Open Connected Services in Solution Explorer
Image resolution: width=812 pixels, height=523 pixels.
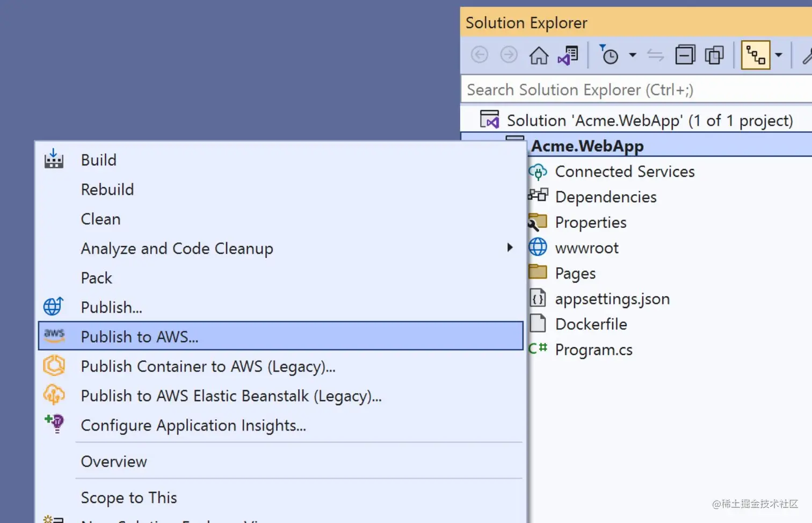coord(625,171)
